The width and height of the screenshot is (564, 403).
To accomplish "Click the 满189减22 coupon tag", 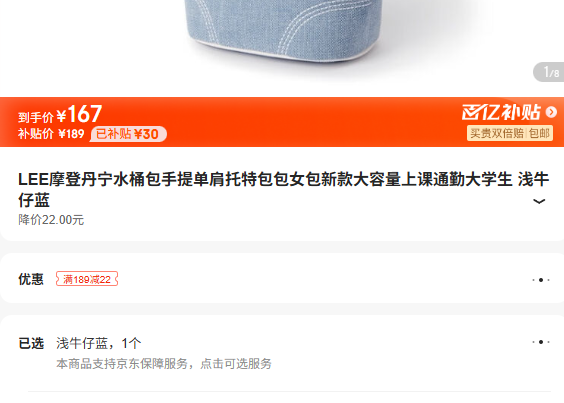I will tap(87, 279).
